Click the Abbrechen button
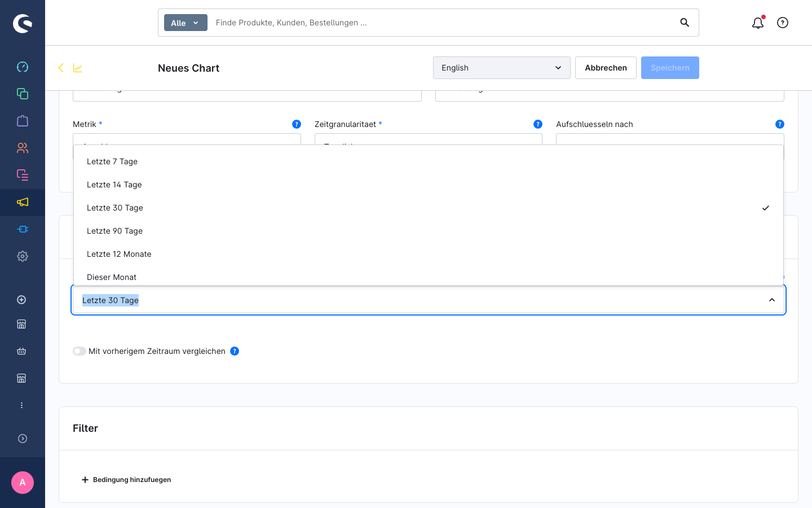 606,68
